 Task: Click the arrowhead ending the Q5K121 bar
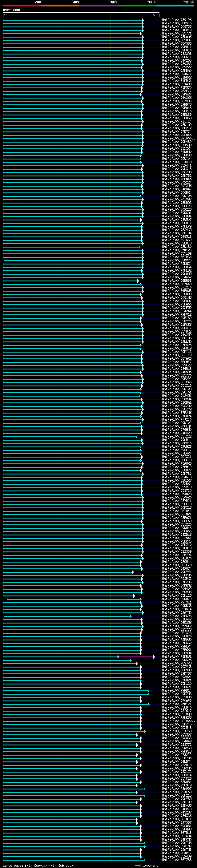[148, 704]
